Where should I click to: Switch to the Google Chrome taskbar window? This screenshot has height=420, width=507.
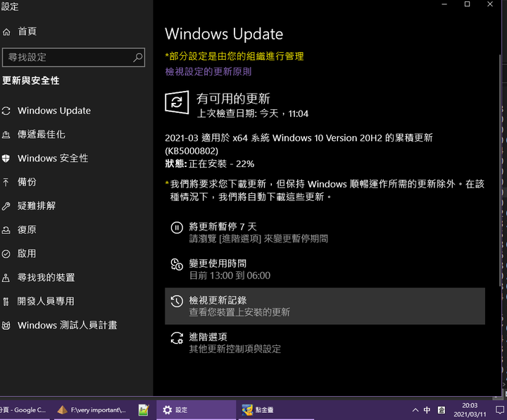[x=25, y=410]
